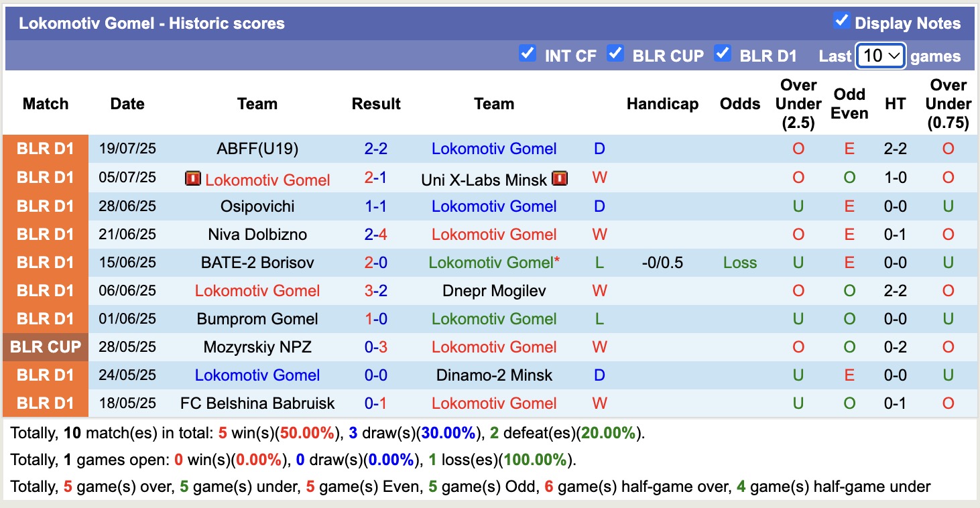The height and width of the screenshot is (508, 980).
Task: Select the BLR D1 badge on the 19/07/25 row
Action: (x=45, y=149)
